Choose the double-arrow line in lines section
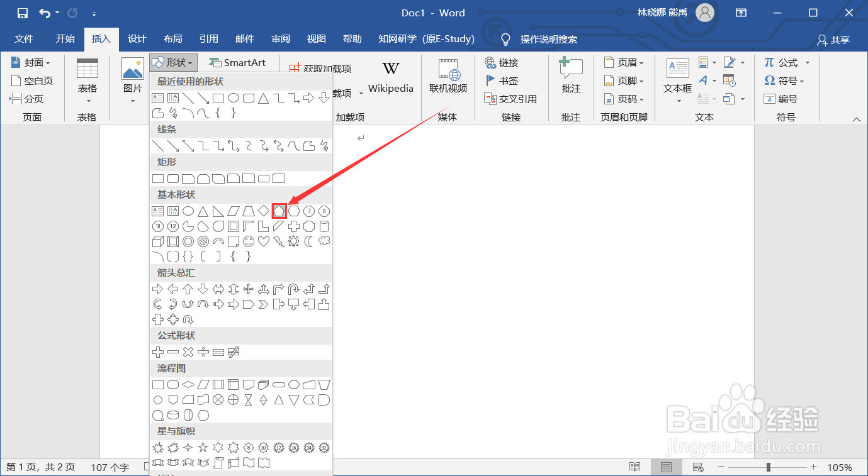The width and height of the screenshot is (868, 476). tap(188, 145)
